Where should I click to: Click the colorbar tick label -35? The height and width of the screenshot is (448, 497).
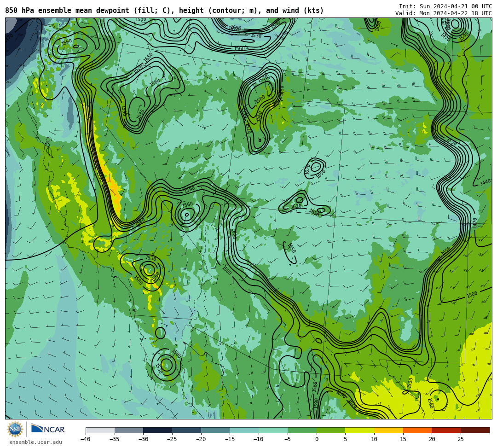click(x=115, y=439)
